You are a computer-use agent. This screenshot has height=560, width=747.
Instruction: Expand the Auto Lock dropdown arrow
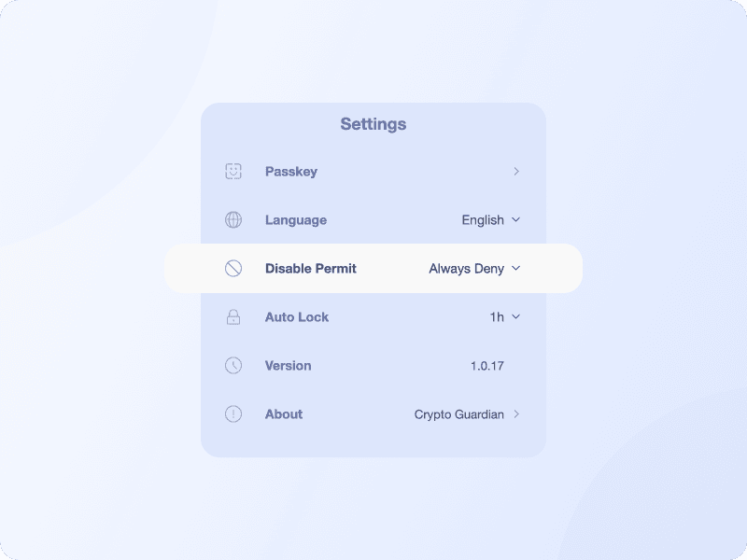(x=516, y=317)
